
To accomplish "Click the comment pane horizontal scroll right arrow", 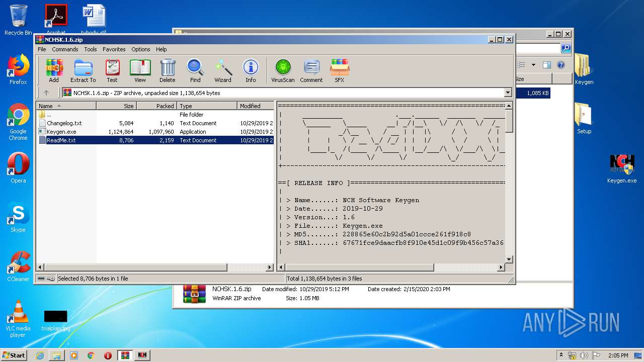I will [501, 267].
